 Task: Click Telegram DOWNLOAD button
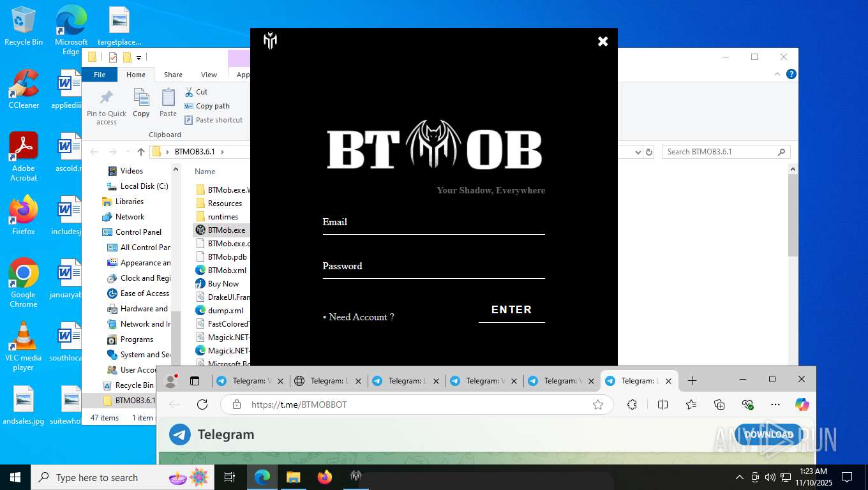click(768, 434)
